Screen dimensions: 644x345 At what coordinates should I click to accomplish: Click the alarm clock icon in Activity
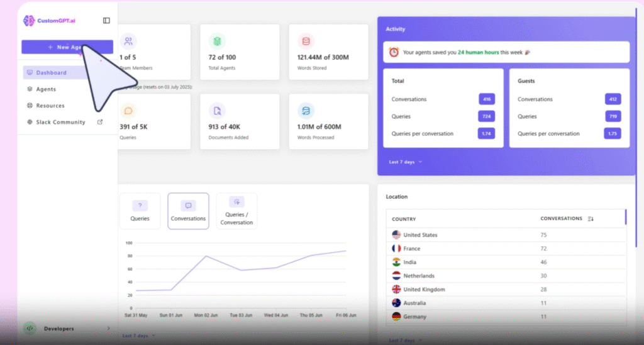(394, 52)
